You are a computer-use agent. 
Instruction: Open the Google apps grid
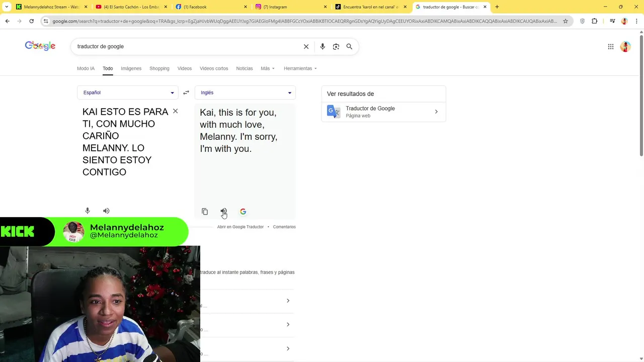[x=610, y=47]
